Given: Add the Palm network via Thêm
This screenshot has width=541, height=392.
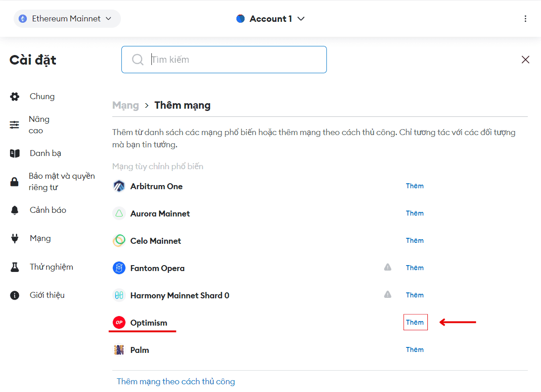Looking at the screenshot, I should click(415, 350).
